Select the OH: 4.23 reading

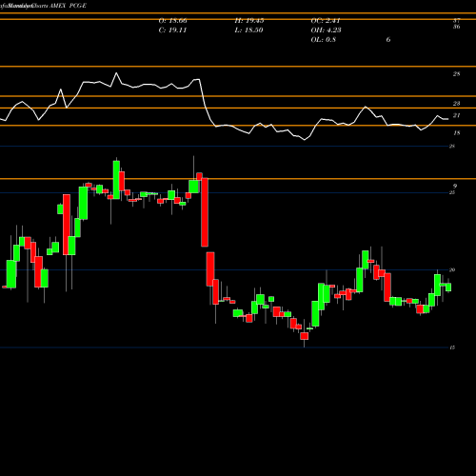(x=326, y=30)
